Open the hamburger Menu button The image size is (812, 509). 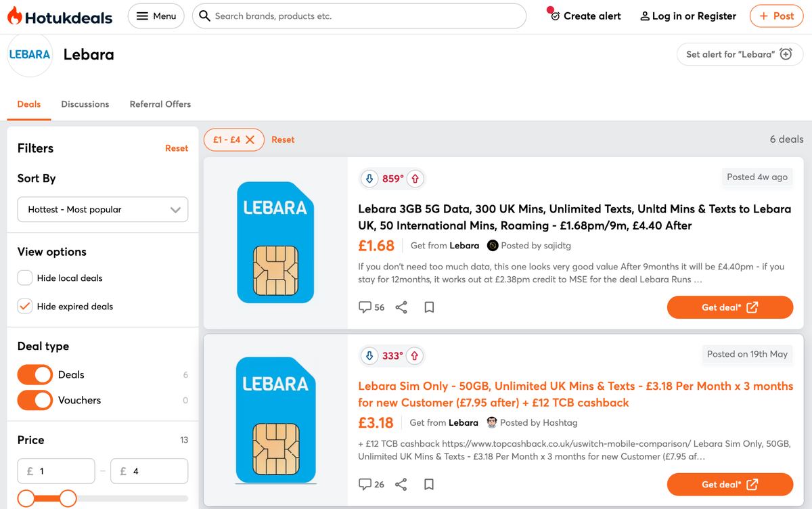coord(156,16)
